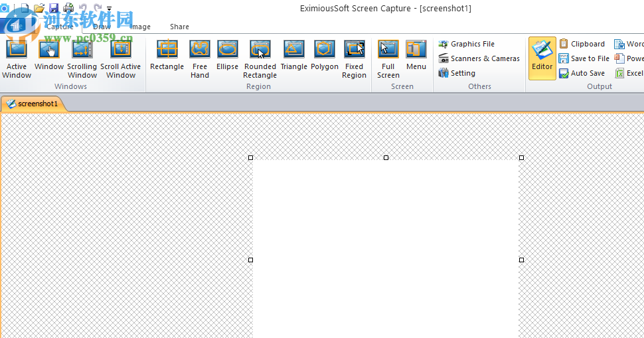Click the middle-left selection handle on canvas
Viewport: 644px width, 338px height.
click(x=250, y=260)
